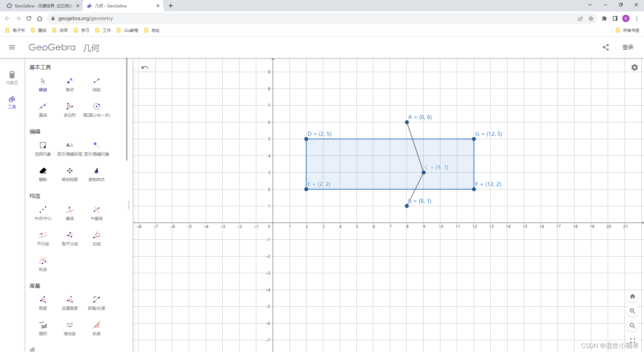Click the tools panel scrollbar
The height and width of the screenshot is (352, 644).
click(x=127, y=110)
